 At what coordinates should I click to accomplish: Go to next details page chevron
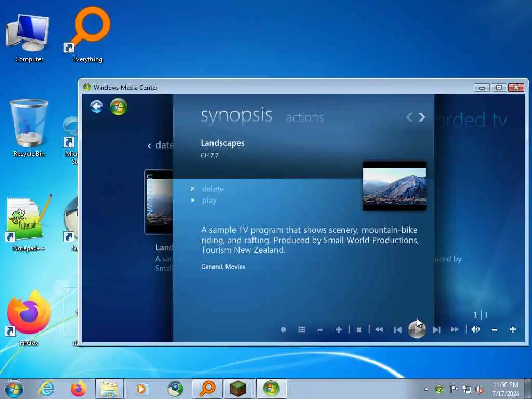(422, 117)
